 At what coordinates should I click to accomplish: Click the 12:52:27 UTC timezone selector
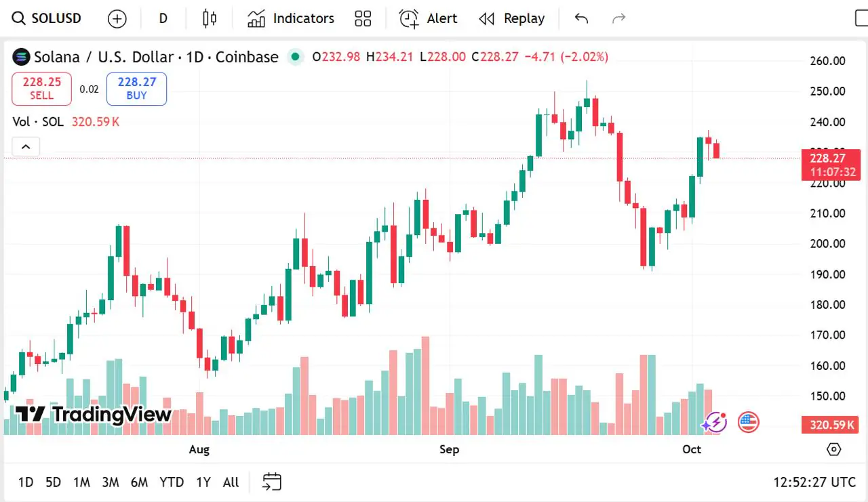pyautogui.click(x=814, y=482)
